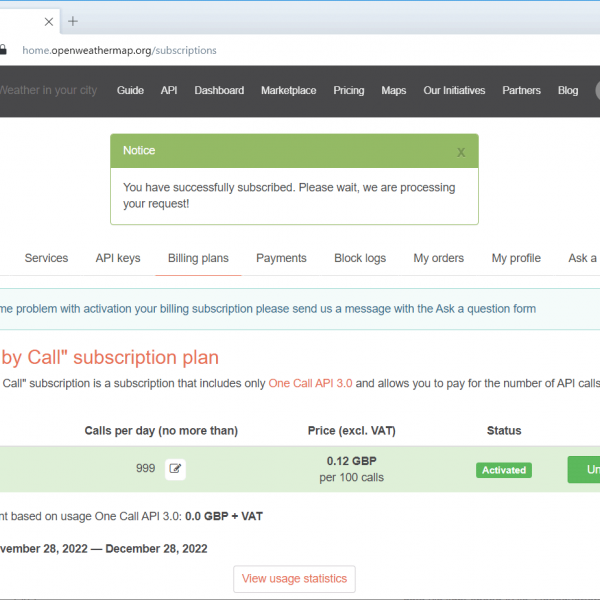Follow the One Call API 3.0 link
The width and height of the screenshot is (600, 600).
point(310,383)
